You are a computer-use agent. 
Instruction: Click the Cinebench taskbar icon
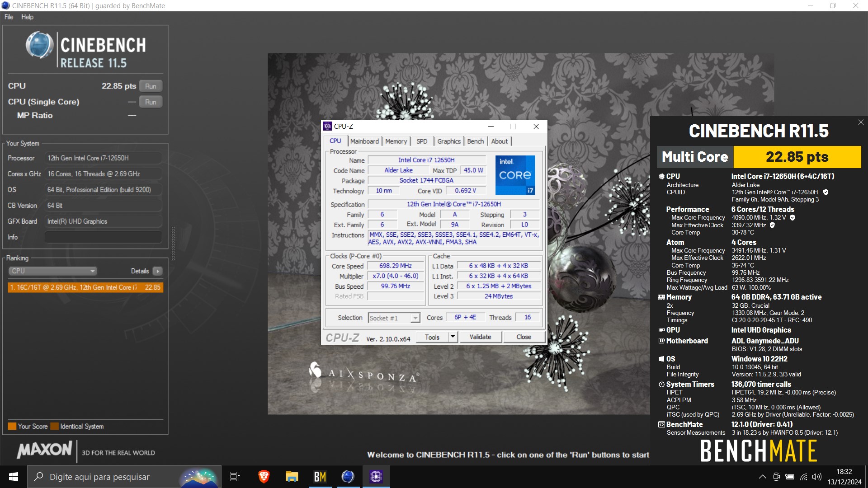[348, 477]
